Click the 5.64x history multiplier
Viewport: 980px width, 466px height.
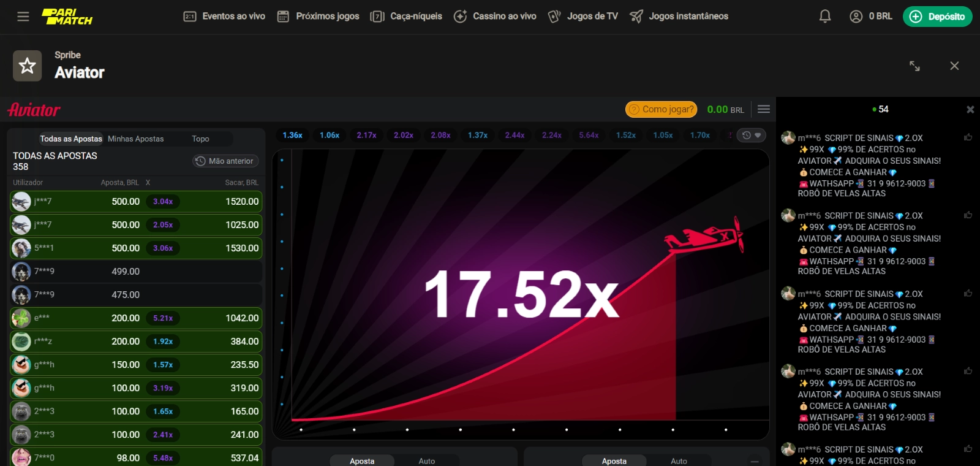point(589,135)
